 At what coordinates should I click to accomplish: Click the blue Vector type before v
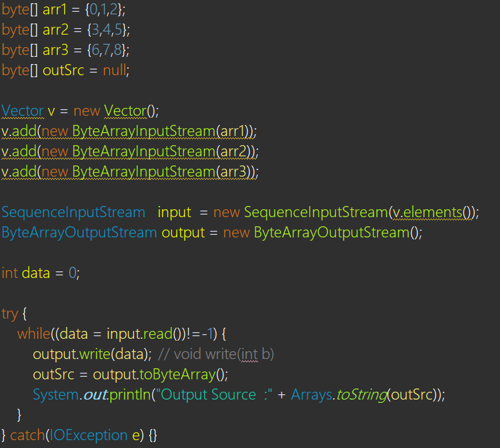pos(23,111)
